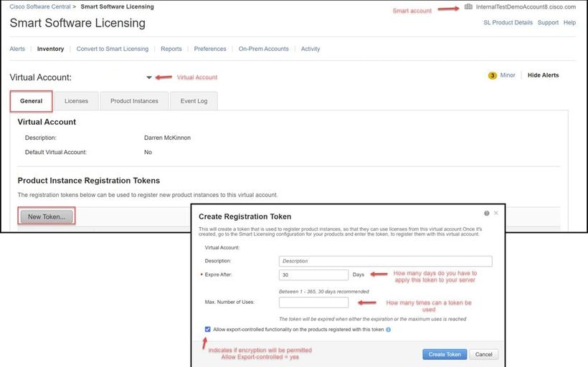588x367 pixels.
Task: Switch to the Event Log tab
Action: point(194,101)
